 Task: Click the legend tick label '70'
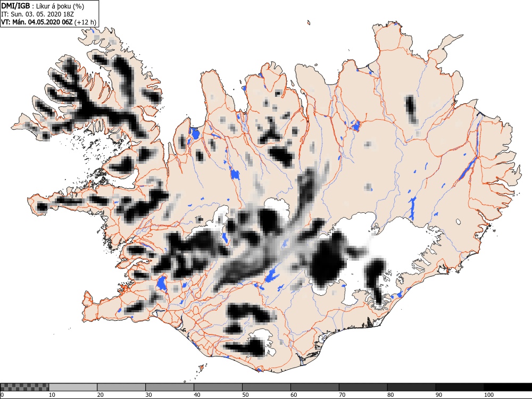[x=342, y=395]
